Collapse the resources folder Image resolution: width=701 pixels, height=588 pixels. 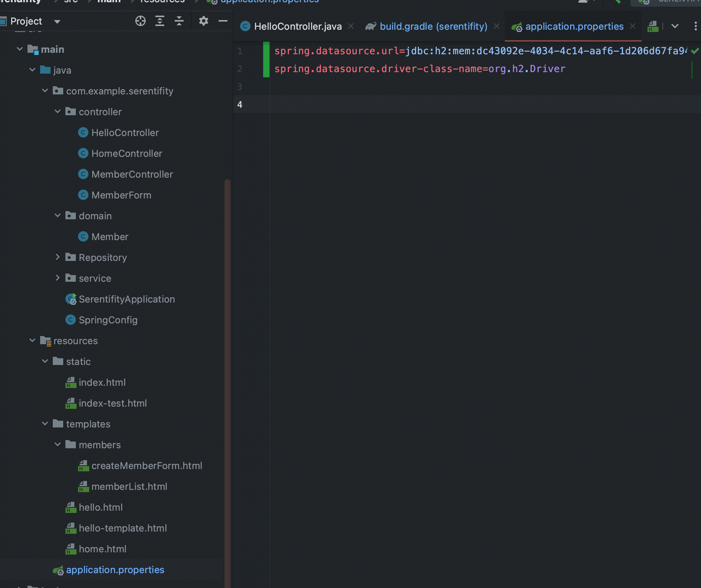click(32, 340)
